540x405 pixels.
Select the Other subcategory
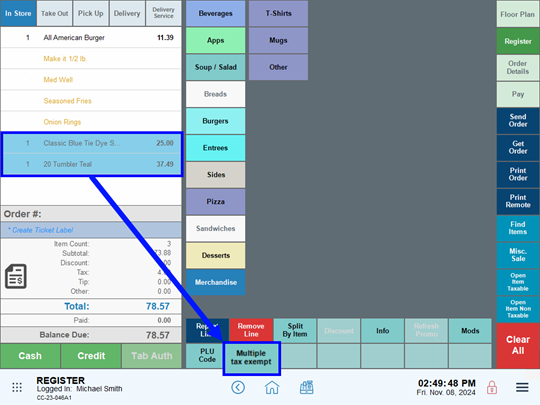click(x=278, y=67)
